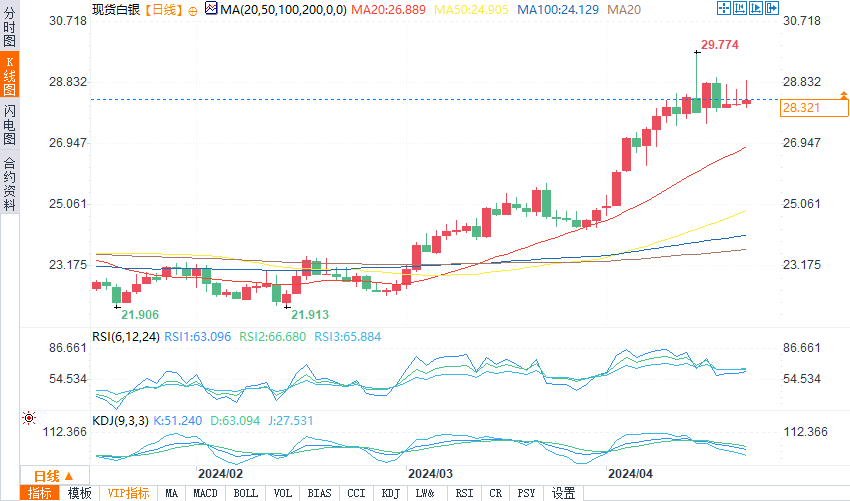Switch to 分时图 view
The width and height of the screenshot is (850, 501).
(x=9, y=27)
